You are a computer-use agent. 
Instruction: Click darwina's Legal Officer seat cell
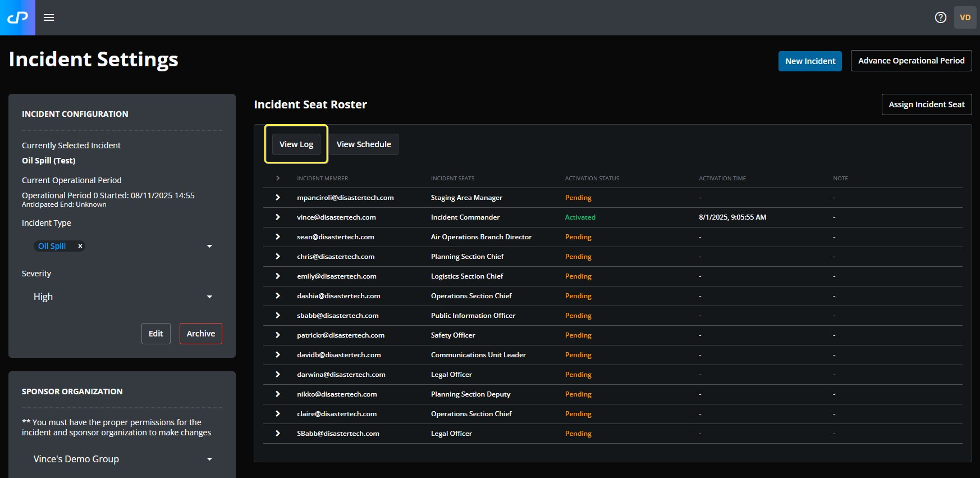(451, 375)
